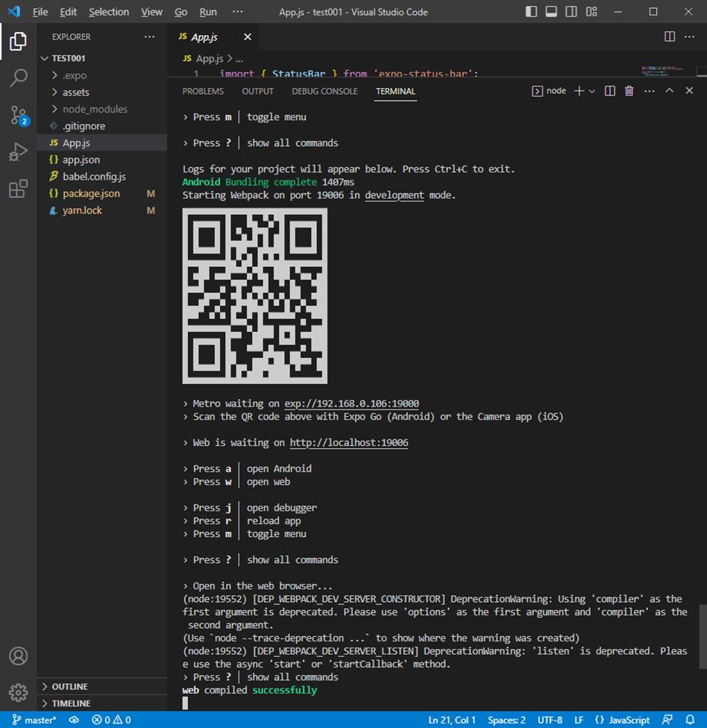Viewport: 707px width, 728px height.
Task: Open the Selection menu
Action: (x=109, y=12)
